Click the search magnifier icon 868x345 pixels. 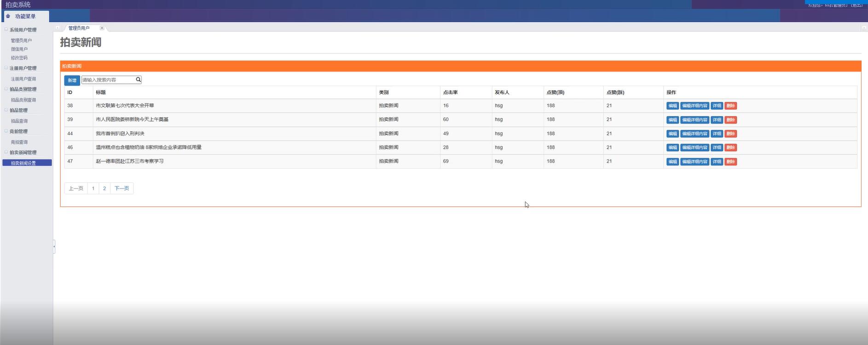[x=138, y=80]
